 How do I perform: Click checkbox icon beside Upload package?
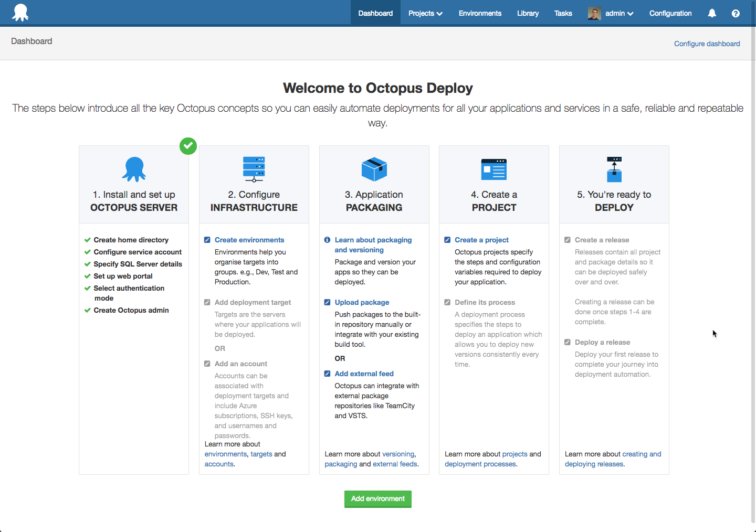pyautogui.click(x=328, y=302)
